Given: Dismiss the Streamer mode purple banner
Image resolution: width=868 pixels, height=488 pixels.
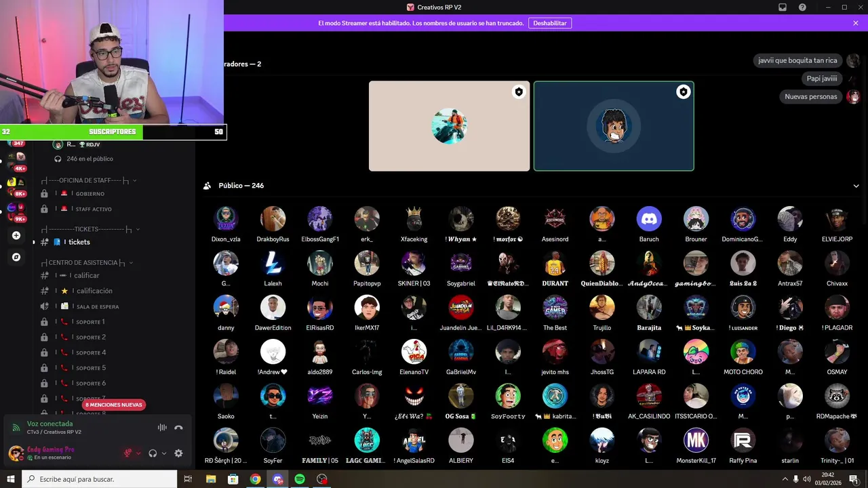Looking at the screenshot, I should [x=856, y=23].
